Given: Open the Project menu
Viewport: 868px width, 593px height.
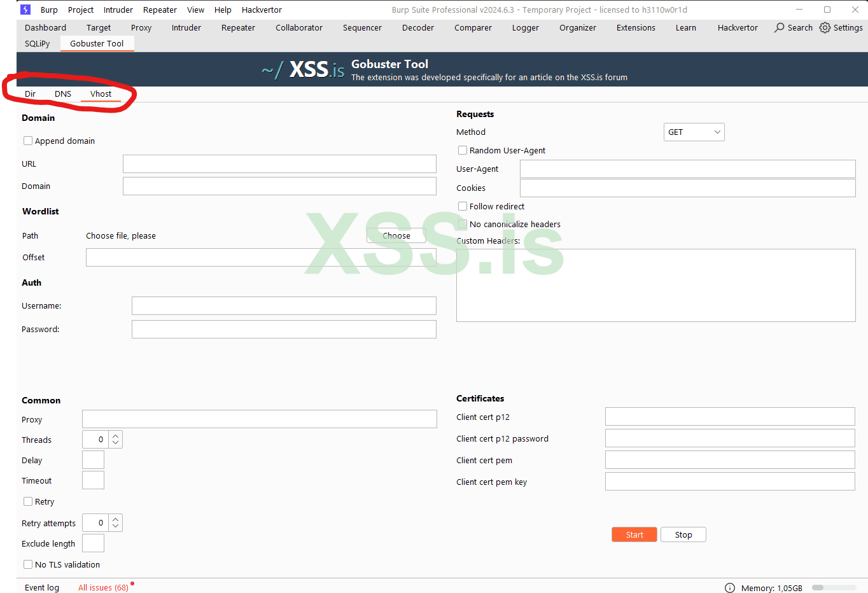Looking at the screenshot, I should pos(81,10).
